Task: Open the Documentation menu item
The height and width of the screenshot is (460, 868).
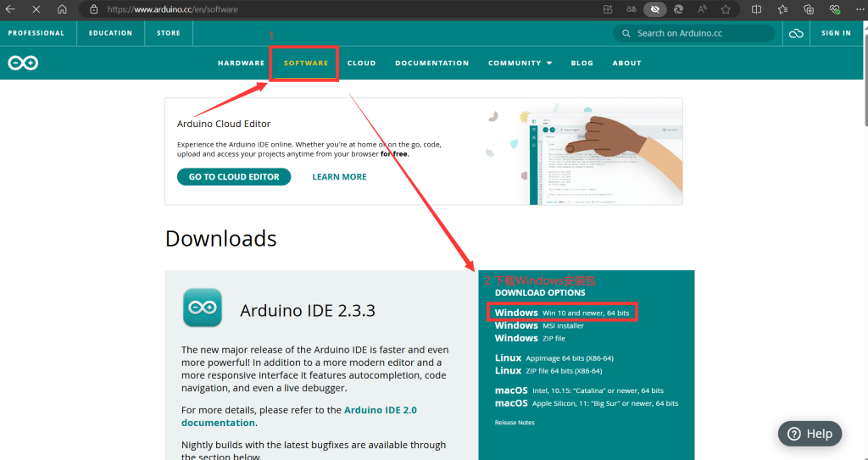Action: pyautogui.click(x=431, y=64)
